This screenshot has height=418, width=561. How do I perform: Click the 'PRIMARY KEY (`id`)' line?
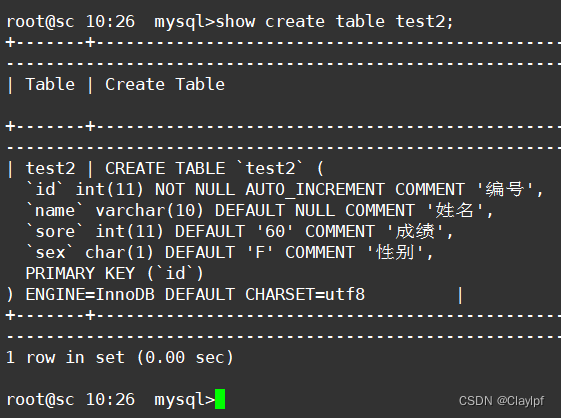(x=115, y=274)
